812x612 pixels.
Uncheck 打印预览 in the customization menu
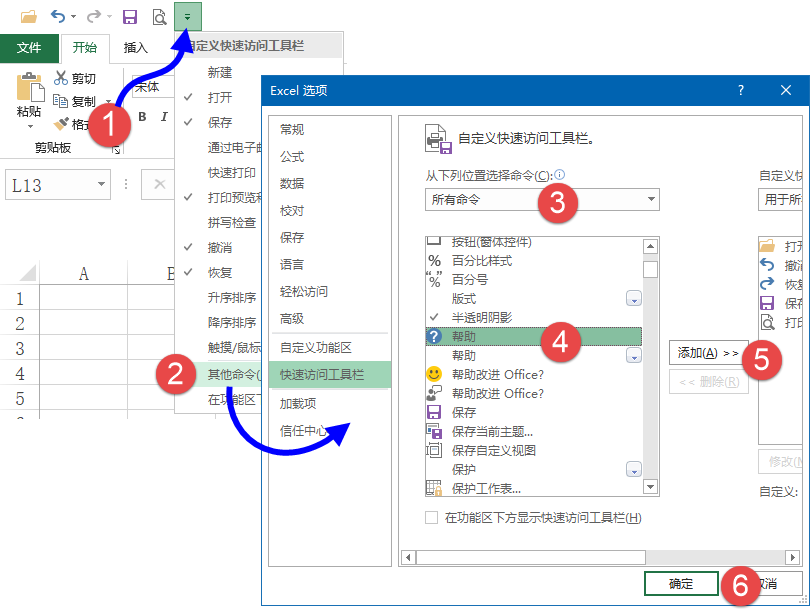[235, 197]
